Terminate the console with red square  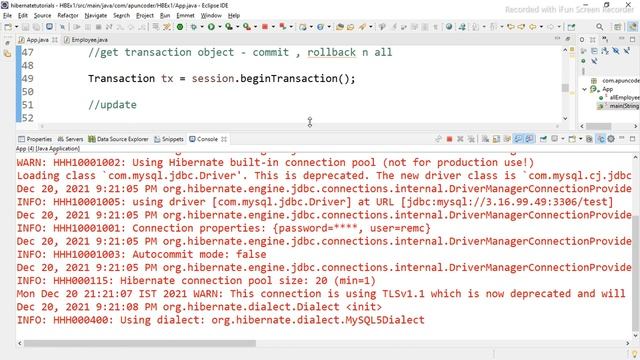click(x=449, y=139)
